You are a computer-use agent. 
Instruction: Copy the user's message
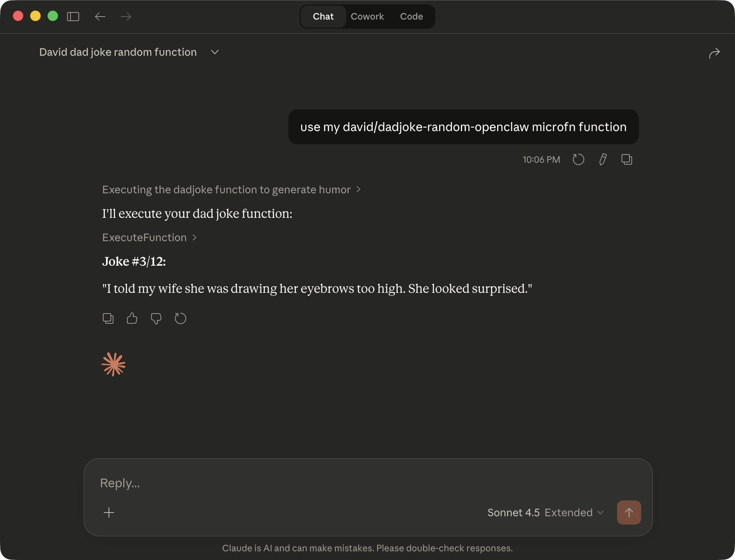point(627,159)
